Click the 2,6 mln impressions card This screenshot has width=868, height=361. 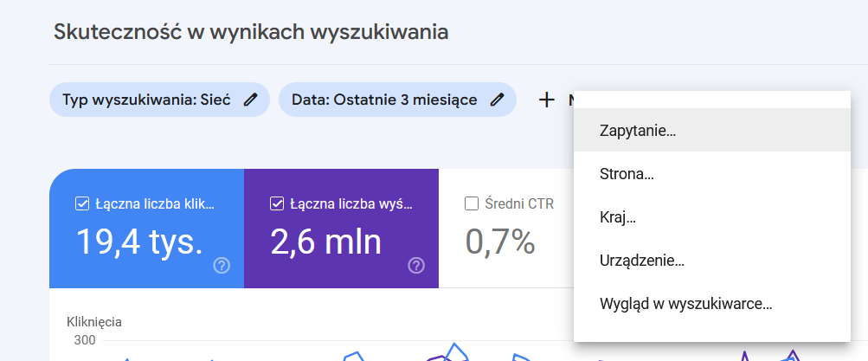pos(342,229)
